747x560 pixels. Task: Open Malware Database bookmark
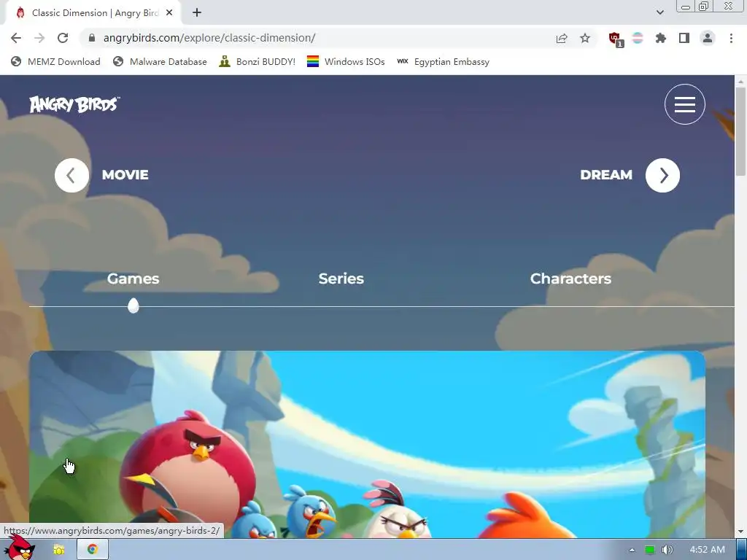click(x=160, y=61)
